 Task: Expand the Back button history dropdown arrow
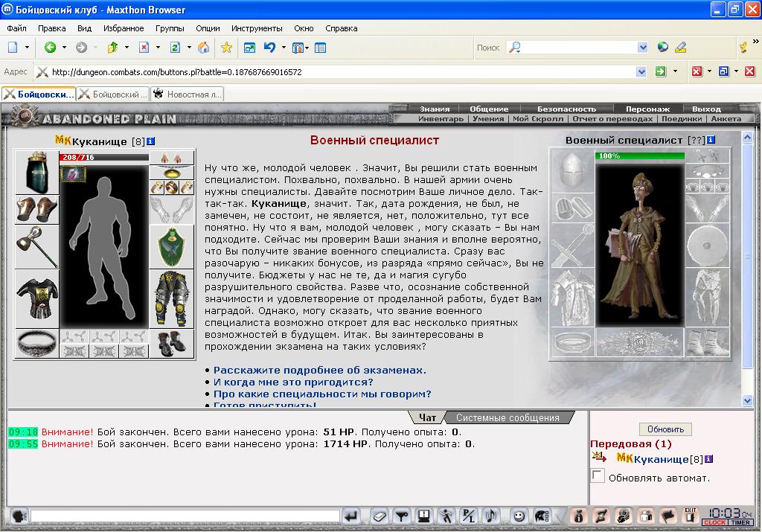coord(64,47)
